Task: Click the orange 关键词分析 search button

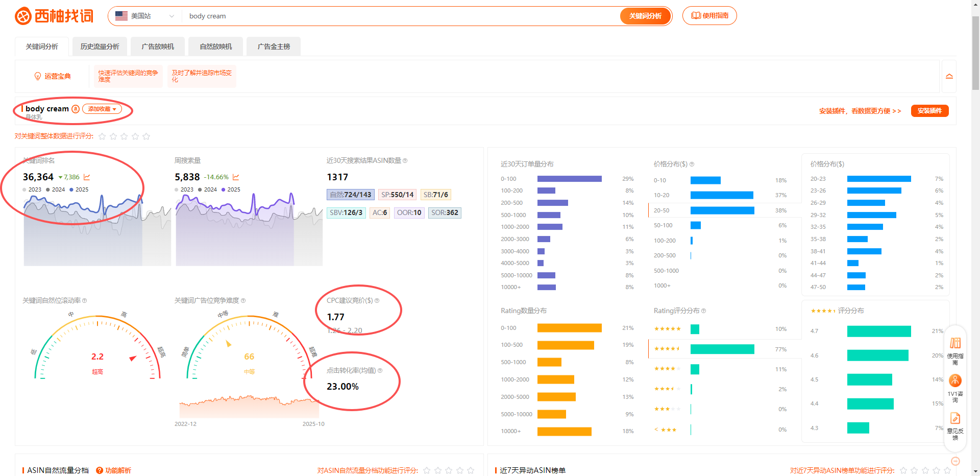Action: point(645,16)
